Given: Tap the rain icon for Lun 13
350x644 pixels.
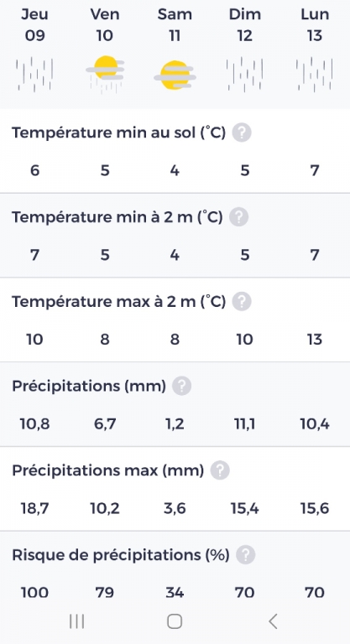Looking at the screenshot, I should click(x=315, y=75).
